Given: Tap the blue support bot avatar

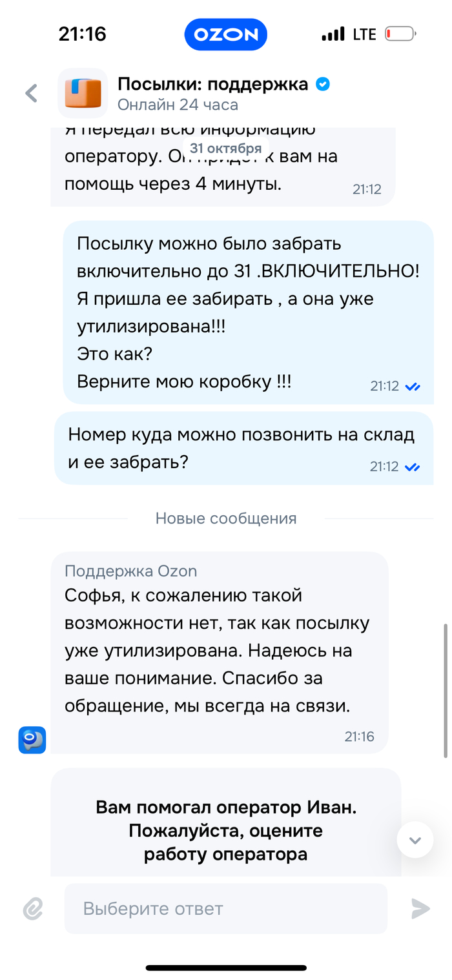Looking at the screenshot, I should [x=32, y=740].
